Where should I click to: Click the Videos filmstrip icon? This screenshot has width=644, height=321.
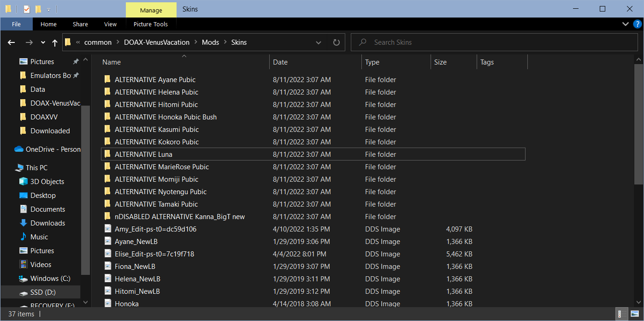pyautogui.click(x=24, y=265)
